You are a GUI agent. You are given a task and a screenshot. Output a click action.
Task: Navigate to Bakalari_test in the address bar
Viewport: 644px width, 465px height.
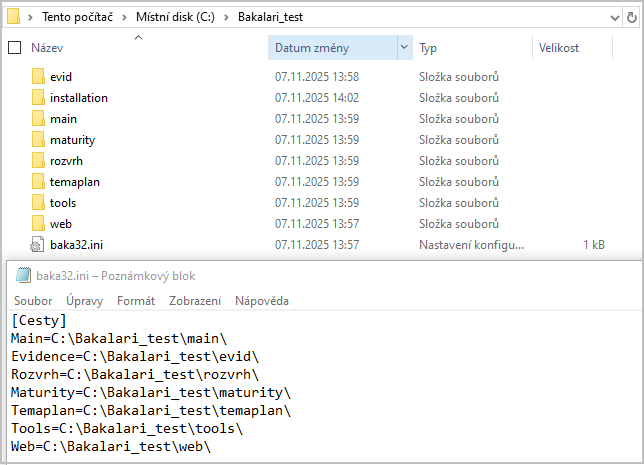tap(270, 18)
